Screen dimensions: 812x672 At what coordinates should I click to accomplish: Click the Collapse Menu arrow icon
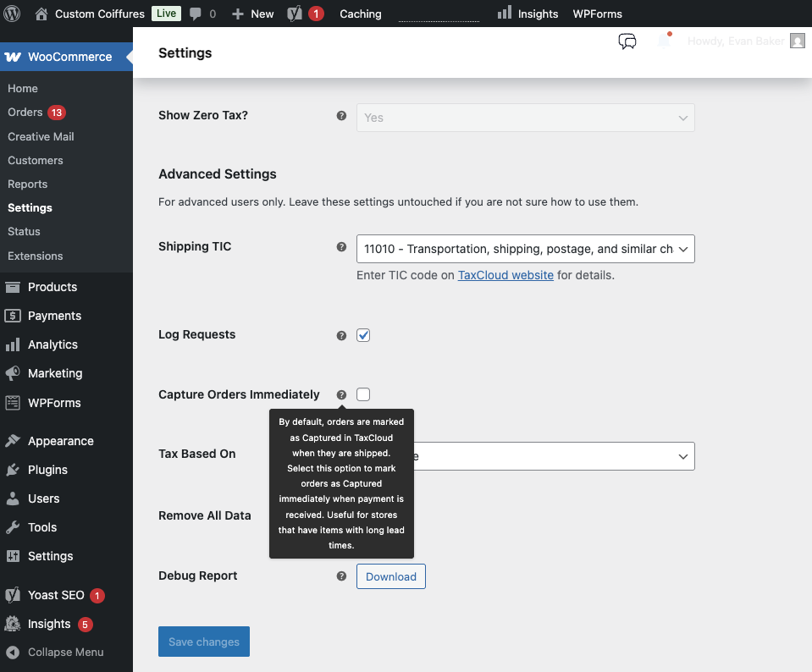point(13,653)
